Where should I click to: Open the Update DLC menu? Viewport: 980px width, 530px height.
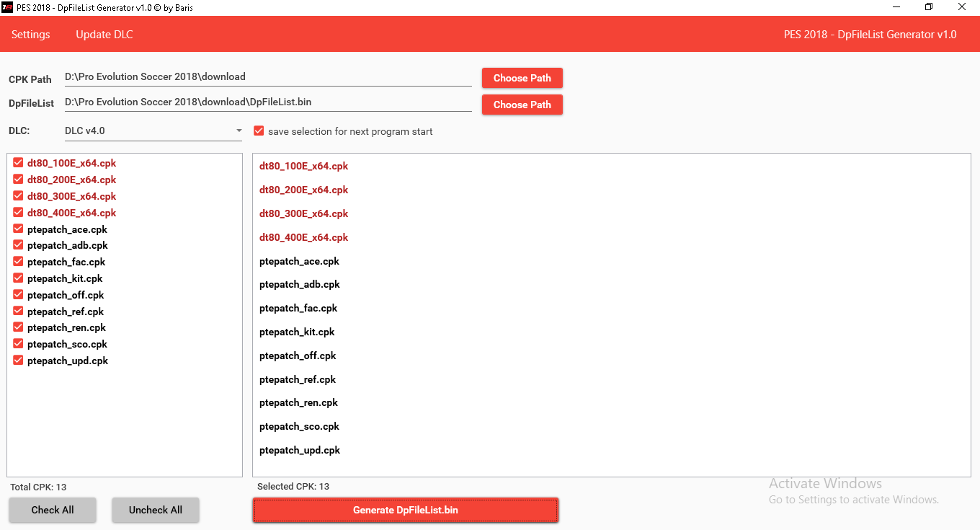pyautogui.click(x=104, y=35)
